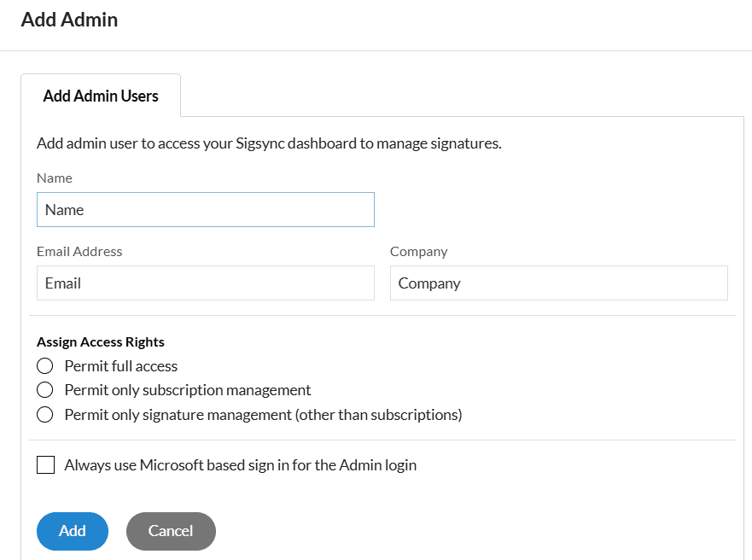Focus the Email Address text box
This screenshot has height=560, width=752.
205,283
